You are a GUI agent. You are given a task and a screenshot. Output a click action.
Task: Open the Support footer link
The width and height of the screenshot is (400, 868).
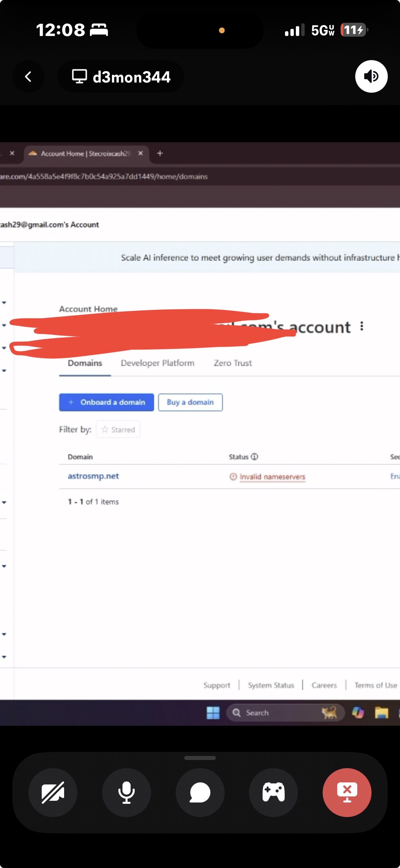pos(217,685)
